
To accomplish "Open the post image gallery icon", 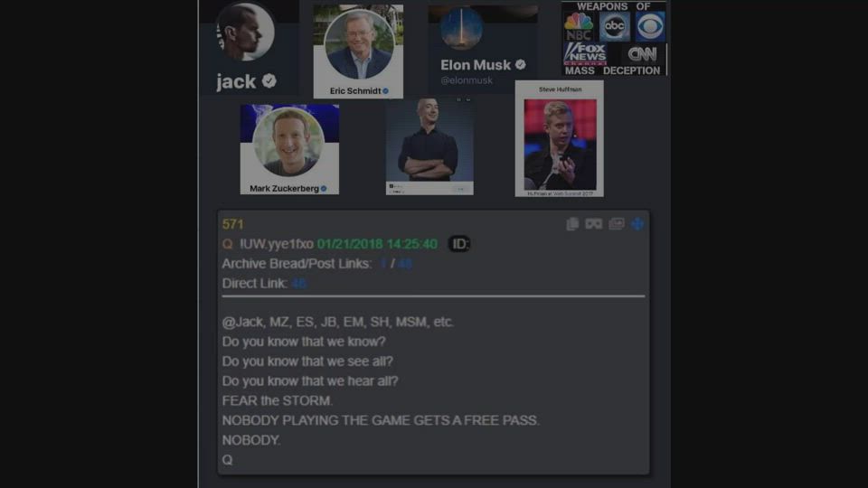I will point(616,223).
